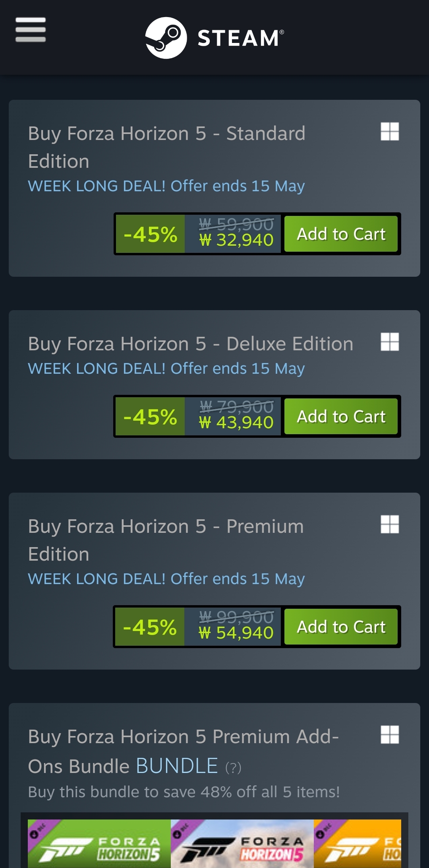Image resolution: width=429 pixels, height=868 pixels.
Task: Select the ₩ 43,940 Deluxe Edition price
Action: (236, 423)
